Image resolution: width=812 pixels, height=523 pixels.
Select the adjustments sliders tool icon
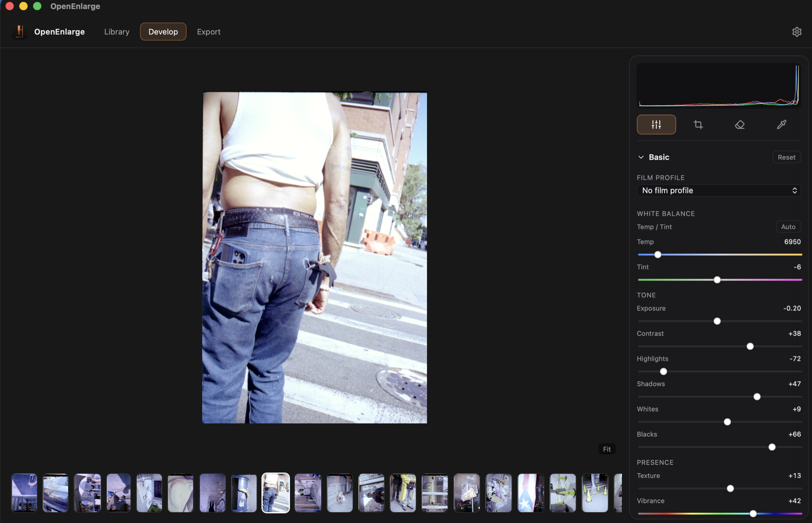pyautogui.click(x=656, y=125)
